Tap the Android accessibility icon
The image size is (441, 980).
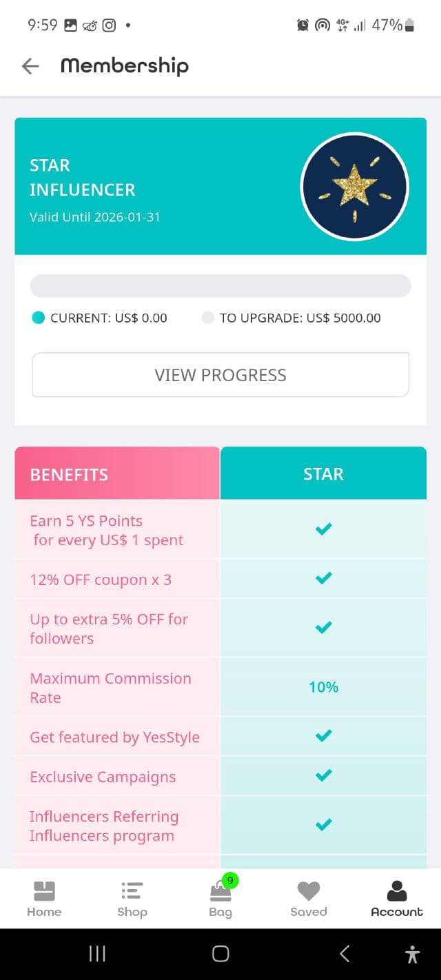[412, 954]
